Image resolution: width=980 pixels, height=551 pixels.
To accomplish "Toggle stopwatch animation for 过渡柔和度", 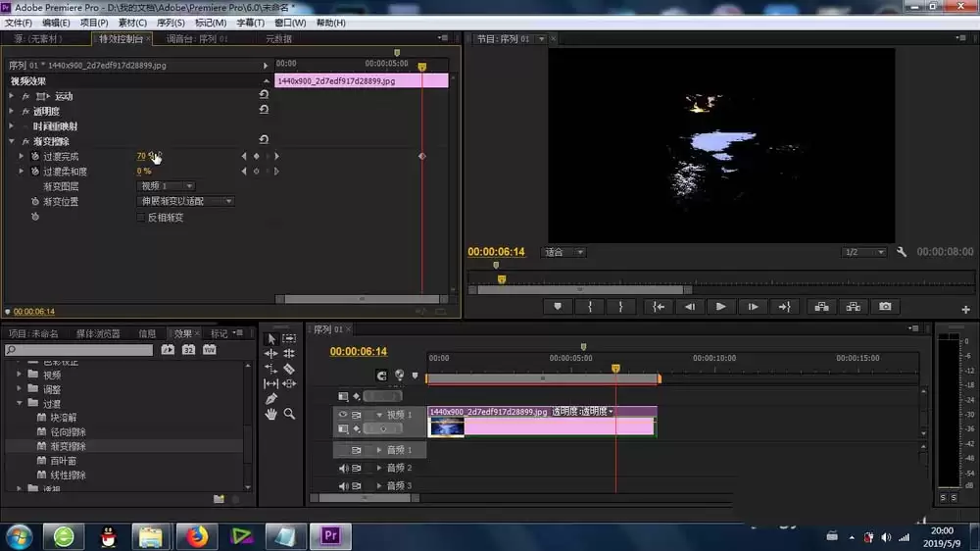I will tap(35, 172).
